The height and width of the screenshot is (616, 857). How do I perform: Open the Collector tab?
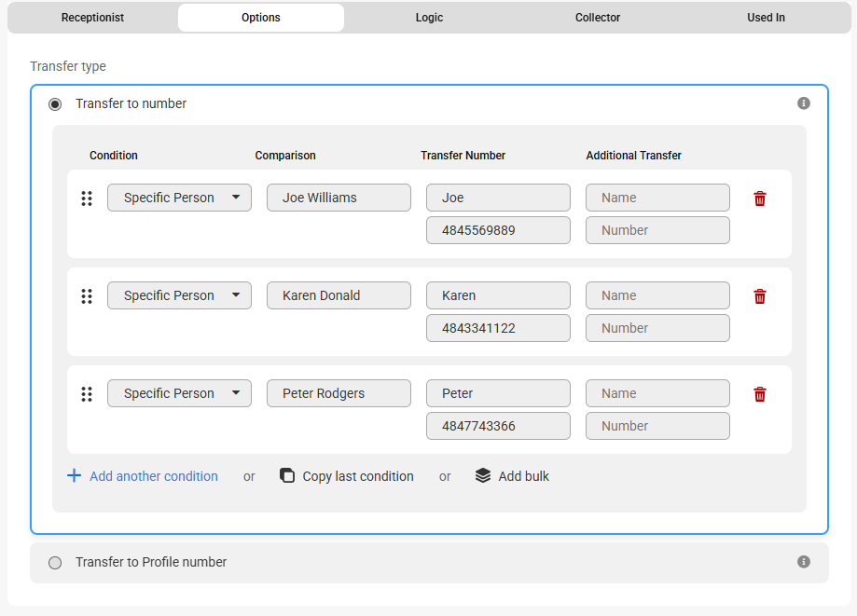point(598,18)
